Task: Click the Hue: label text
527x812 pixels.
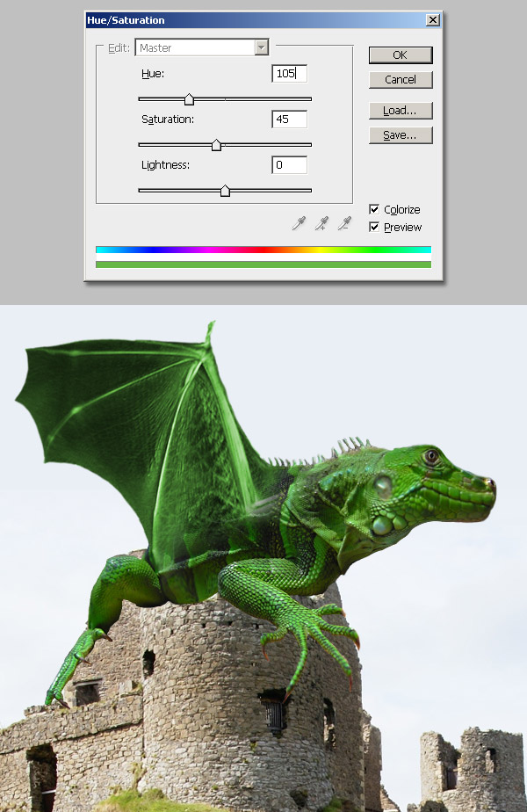Action: point(153,74)
